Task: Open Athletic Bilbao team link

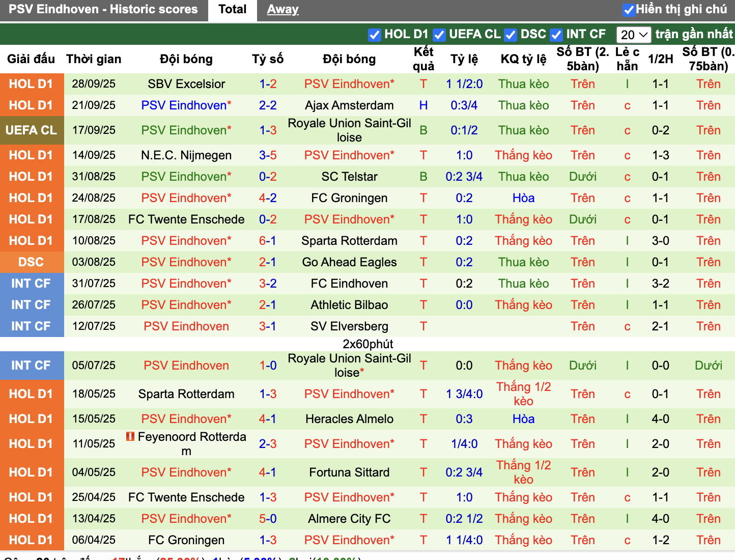Action: tap(349, 305)
